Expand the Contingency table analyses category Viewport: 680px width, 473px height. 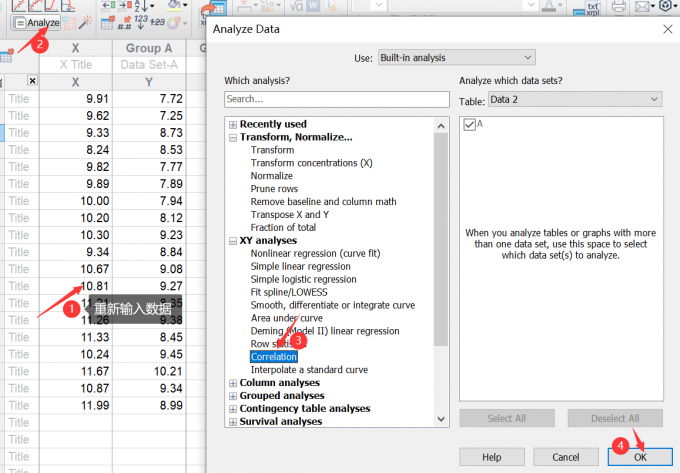233,409
